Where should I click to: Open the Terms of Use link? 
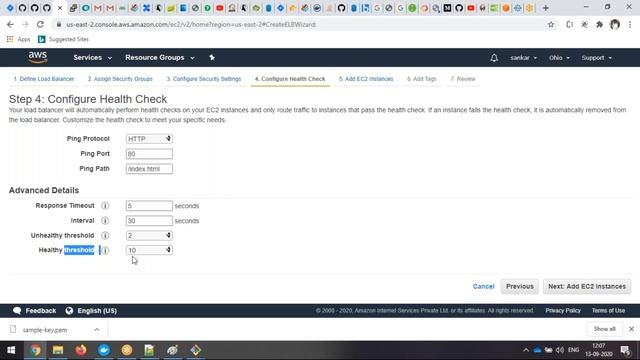608,311
